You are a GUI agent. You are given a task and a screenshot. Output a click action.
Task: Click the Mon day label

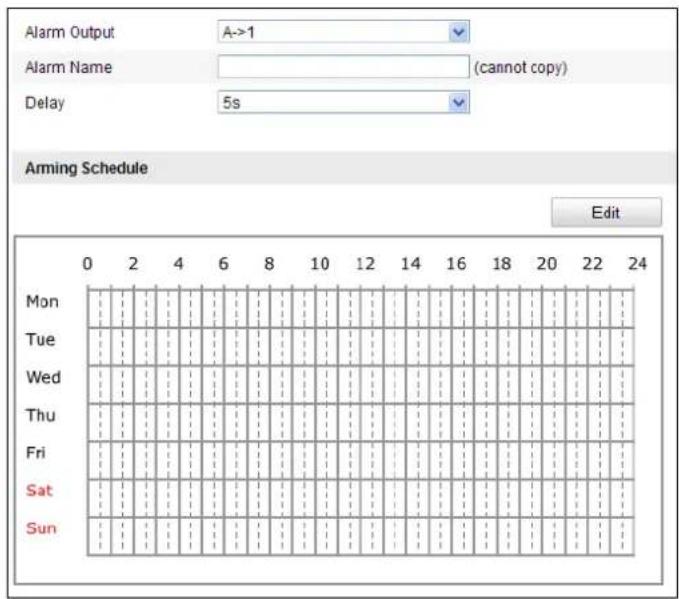42,301
